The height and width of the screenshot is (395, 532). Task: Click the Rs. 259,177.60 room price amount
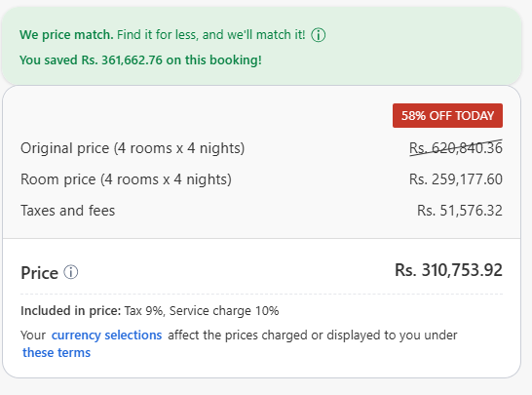[x=456, y=179]
